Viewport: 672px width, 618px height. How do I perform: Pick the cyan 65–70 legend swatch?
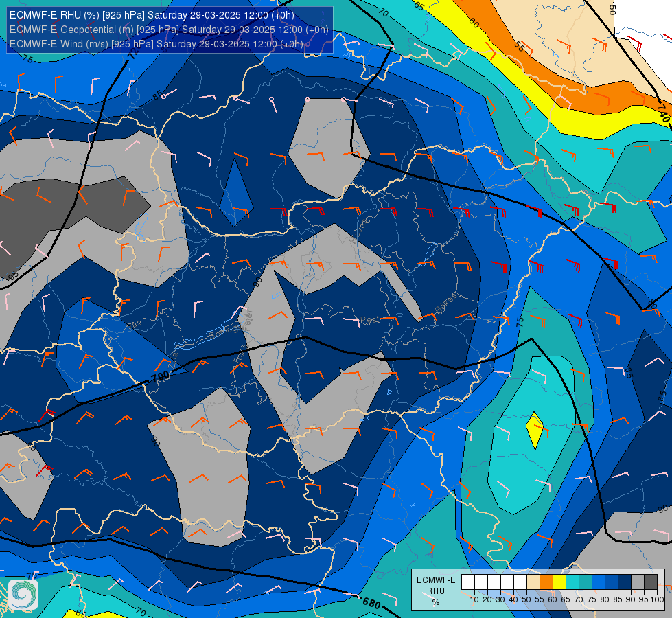coord(572,582)
